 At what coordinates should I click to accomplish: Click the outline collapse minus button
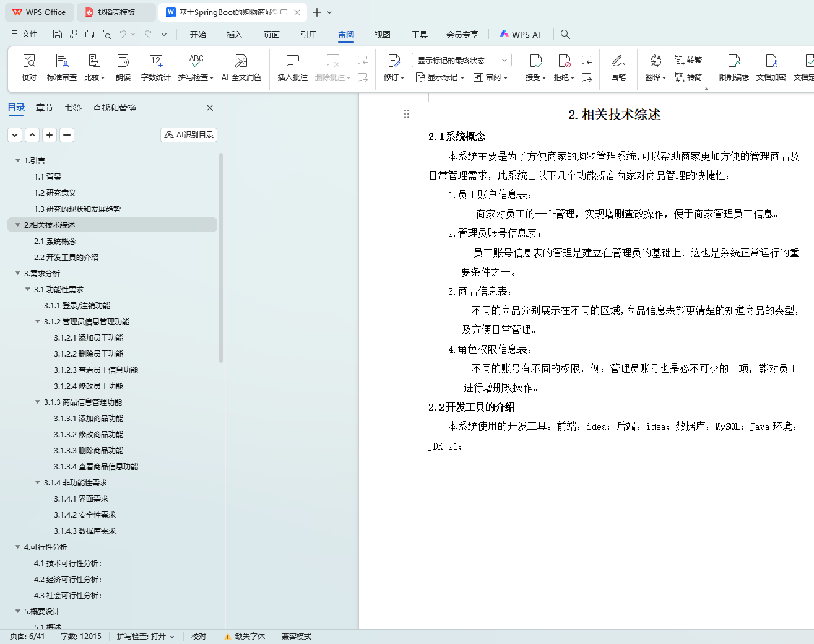67,135
